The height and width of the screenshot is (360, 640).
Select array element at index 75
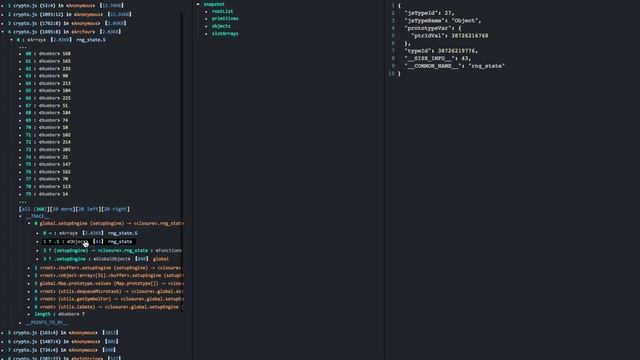click(x=48, y=164)
